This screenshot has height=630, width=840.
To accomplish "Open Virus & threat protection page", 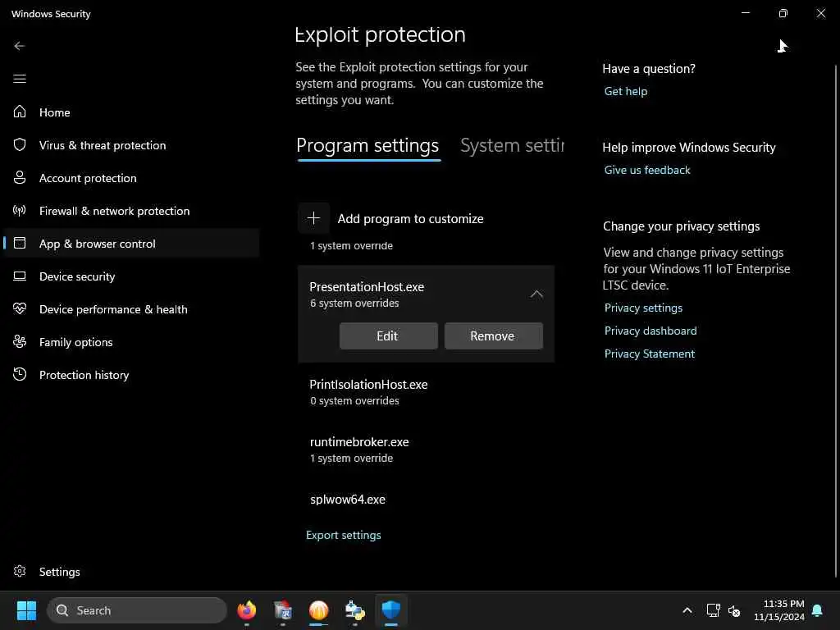I will click(131, 144).
